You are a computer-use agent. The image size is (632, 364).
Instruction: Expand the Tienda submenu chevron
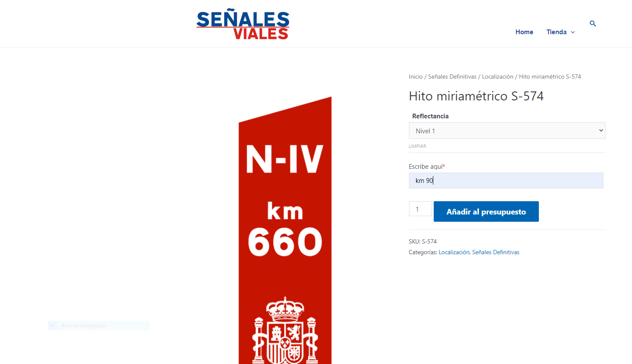click(573, 32)
